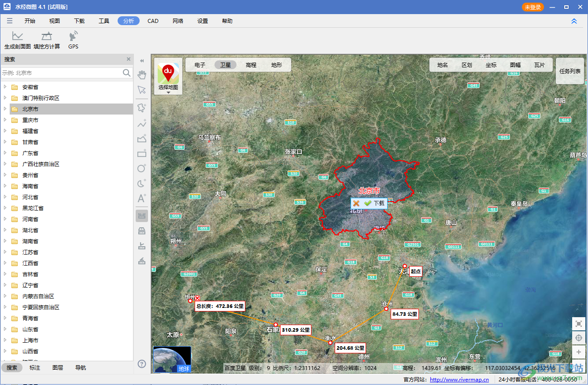Select the slope measurement tool

pos(142,261)
